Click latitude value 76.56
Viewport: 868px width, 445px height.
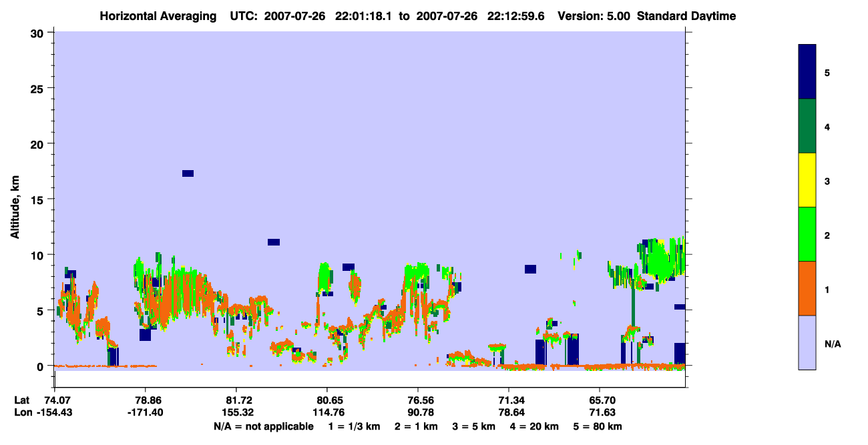(417, 400)
